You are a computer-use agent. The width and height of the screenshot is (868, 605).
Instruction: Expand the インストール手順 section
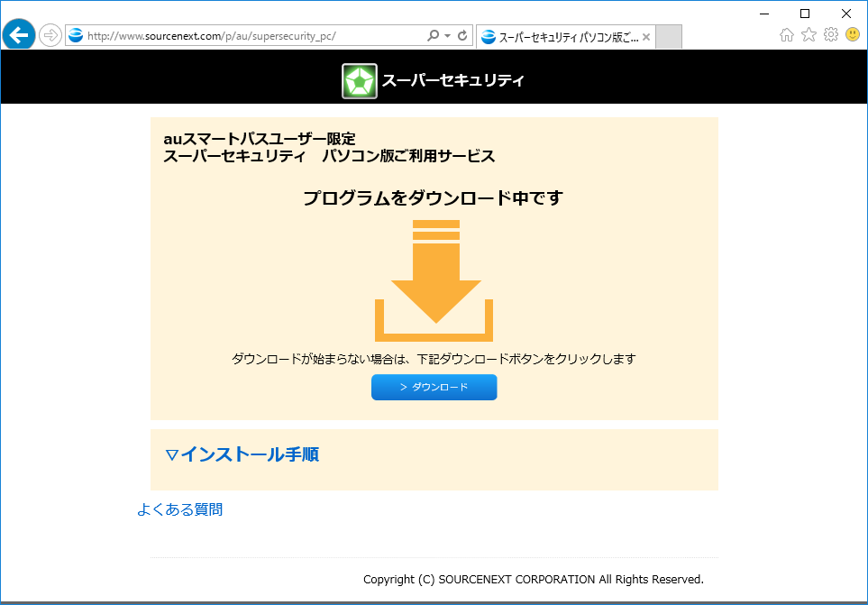click(242, 454)
